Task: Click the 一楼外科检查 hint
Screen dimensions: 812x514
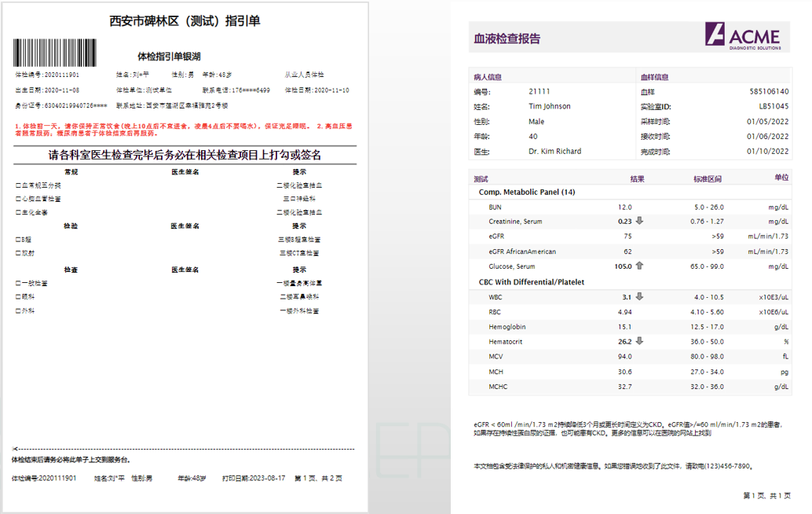Action: [x=299, y=311]
